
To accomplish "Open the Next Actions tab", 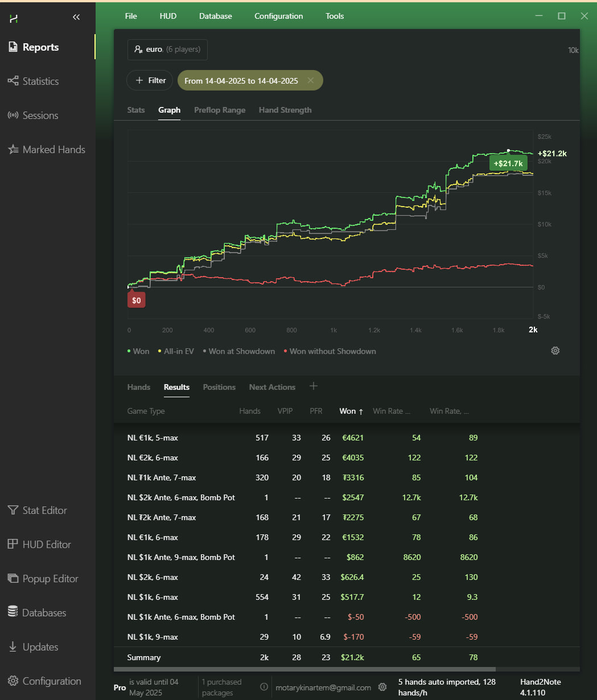I will [x=272, y=387].
